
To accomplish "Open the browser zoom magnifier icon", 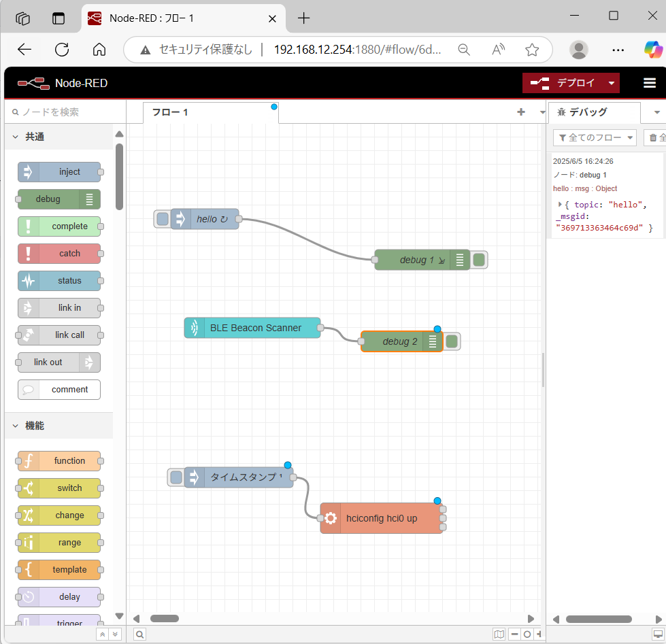I will (x=464, y=50).
